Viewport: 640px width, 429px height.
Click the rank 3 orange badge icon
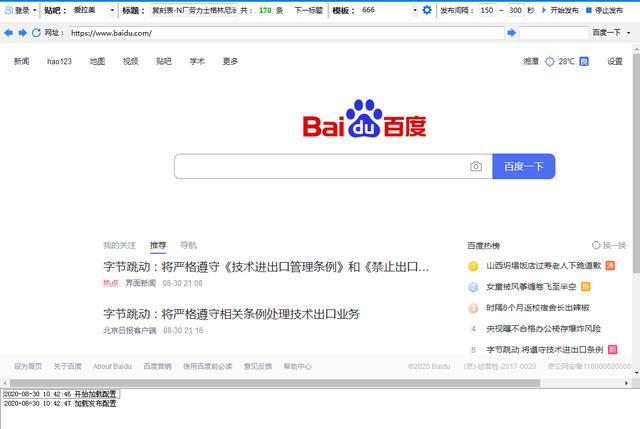click(473, 308)
